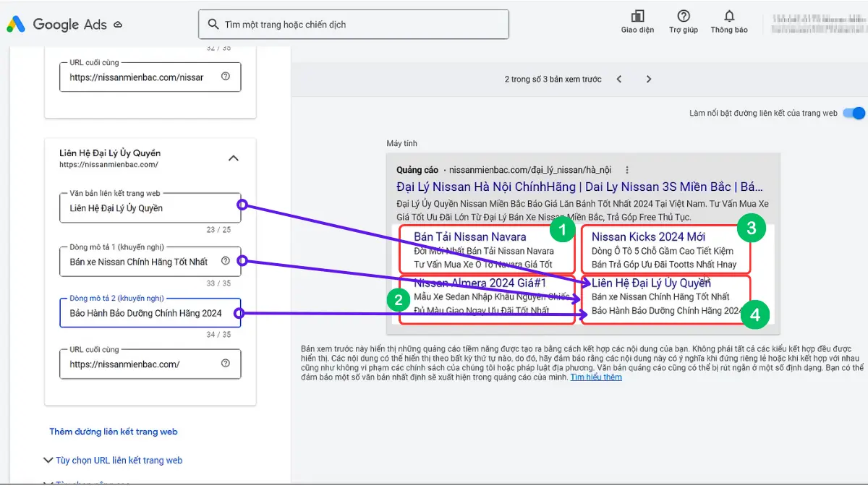Open three-dot menu in ad preview

[x=627, y=170]
